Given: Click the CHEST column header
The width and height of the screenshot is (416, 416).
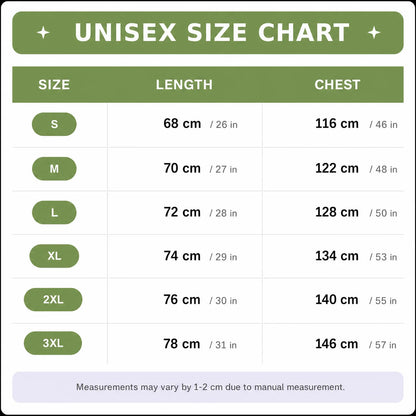Looking at the screenshot, I should 337,85.
